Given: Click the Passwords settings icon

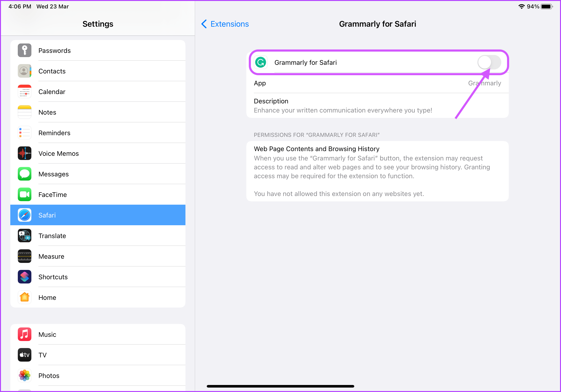Looking at the screenshot, I should click(25, 50).
